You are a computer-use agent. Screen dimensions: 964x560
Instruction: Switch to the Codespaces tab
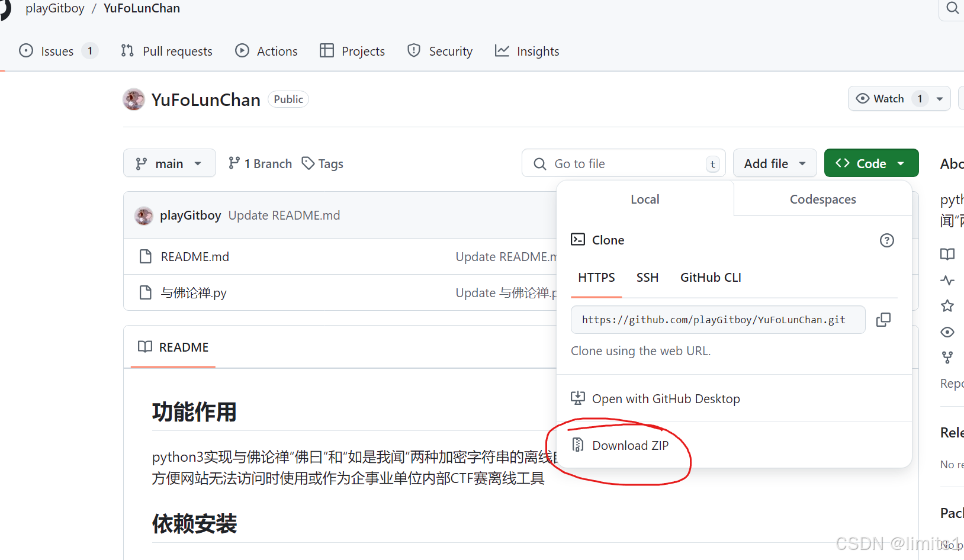822,199
